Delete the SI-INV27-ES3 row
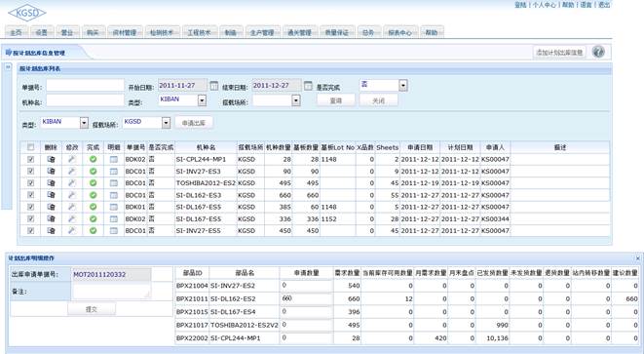Screen dimensions: 644x354 click(x=51, y=171)
